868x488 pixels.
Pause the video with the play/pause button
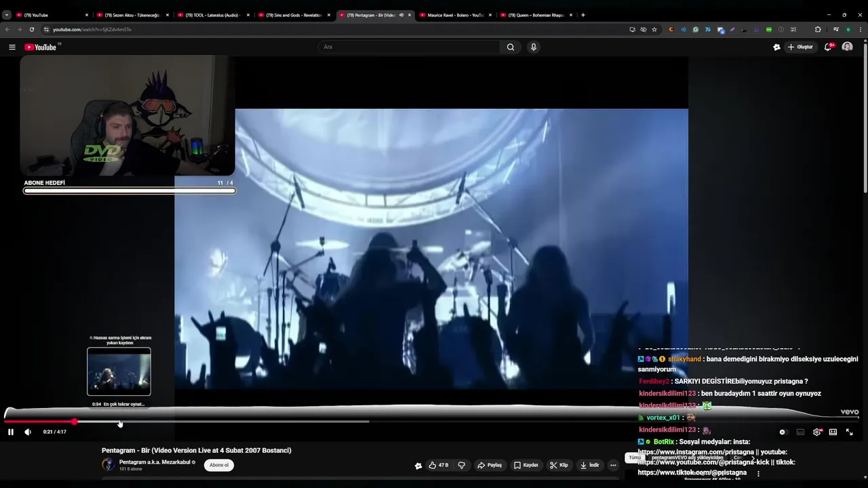click(10, 432)
